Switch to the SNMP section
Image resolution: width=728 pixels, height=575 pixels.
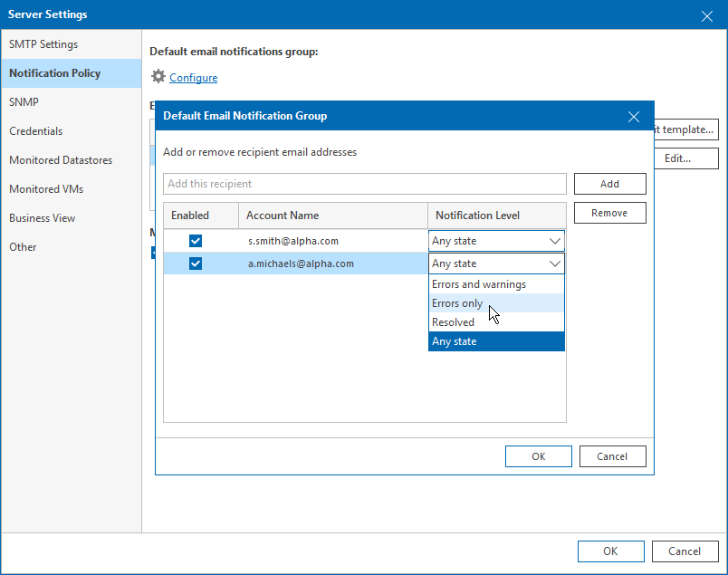click(x=24, y=102)
